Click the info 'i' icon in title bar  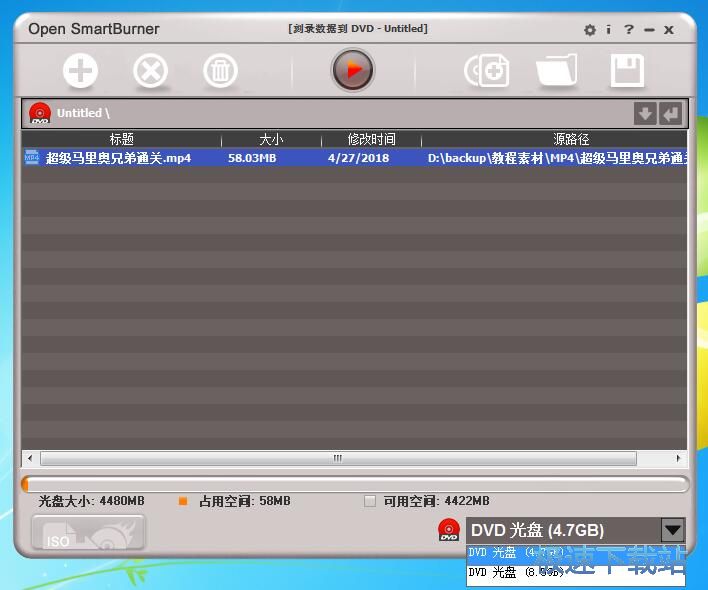[x=608, y=30]
